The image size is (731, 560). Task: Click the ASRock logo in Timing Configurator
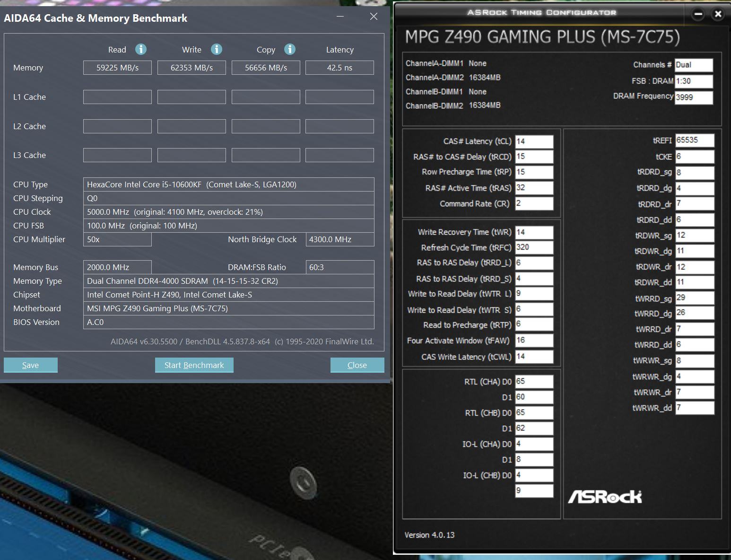[x=605, y=497]
